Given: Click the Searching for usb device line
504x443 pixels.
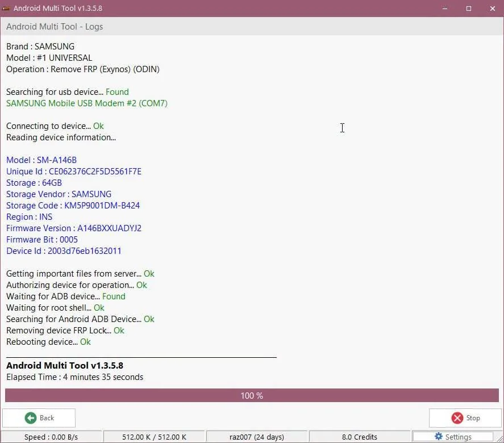Looking at the screenshot, I should 68,92.
